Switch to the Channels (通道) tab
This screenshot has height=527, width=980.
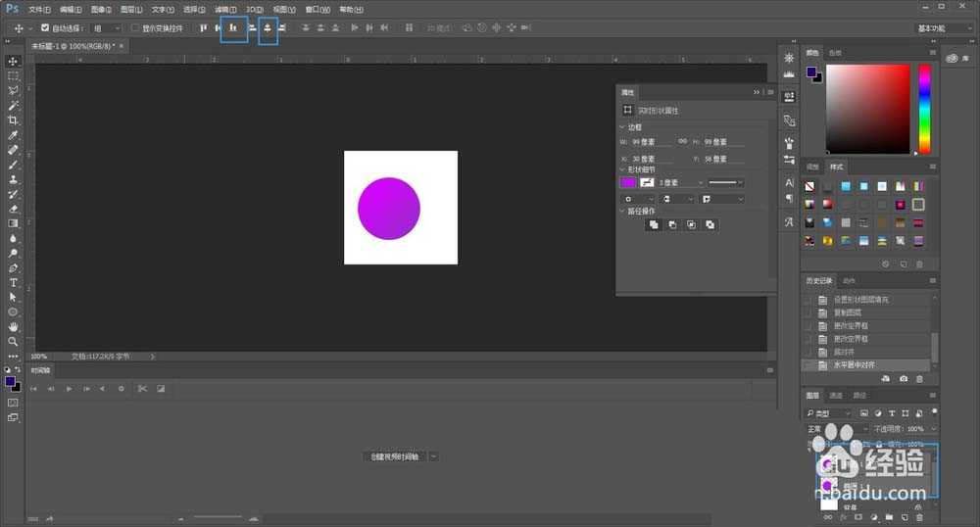pos(836,396)
